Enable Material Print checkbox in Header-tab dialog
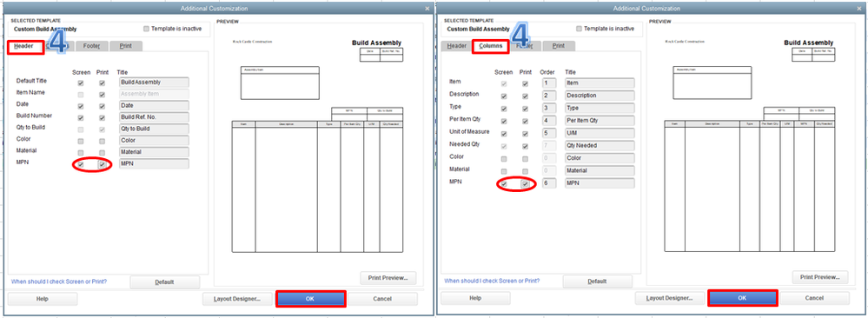The image size is (868, 318). 103,153
